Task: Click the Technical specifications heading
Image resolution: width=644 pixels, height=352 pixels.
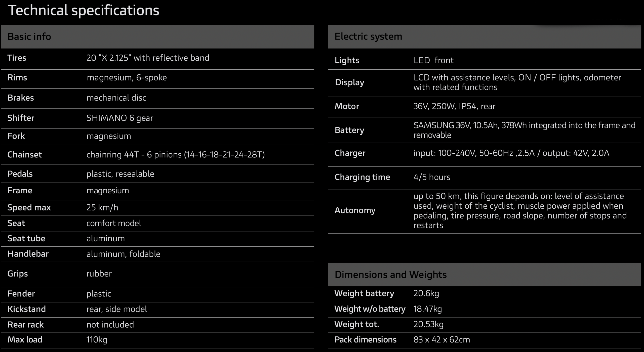Action: [x=84, y=11]
